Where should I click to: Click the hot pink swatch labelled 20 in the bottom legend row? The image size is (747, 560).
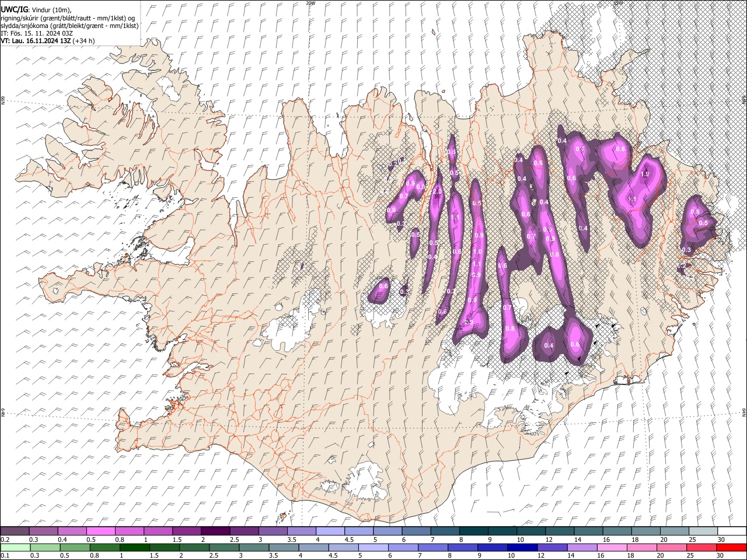[x=671, y=547]
